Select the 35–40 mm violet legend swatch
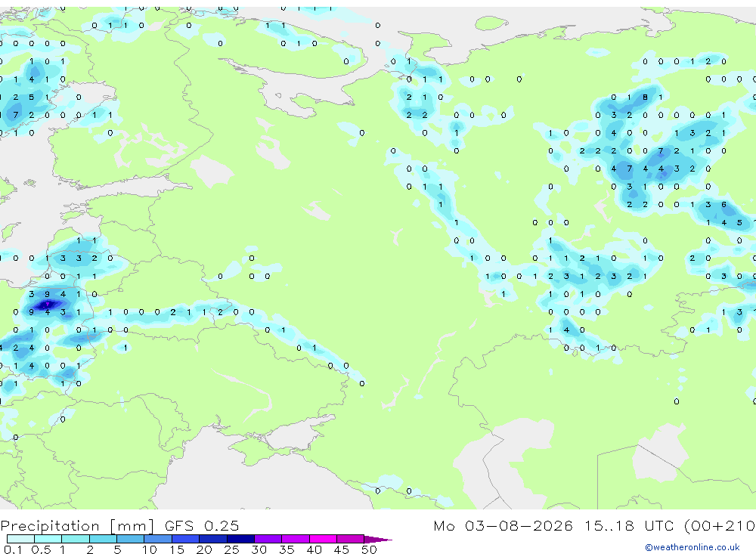756x554 pixels. (296, 539)
